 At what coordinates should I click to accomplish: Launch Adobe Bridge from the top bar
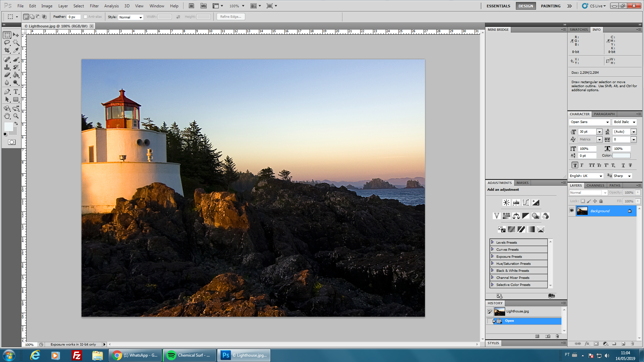pyautogui.click(x=191, y=6)
